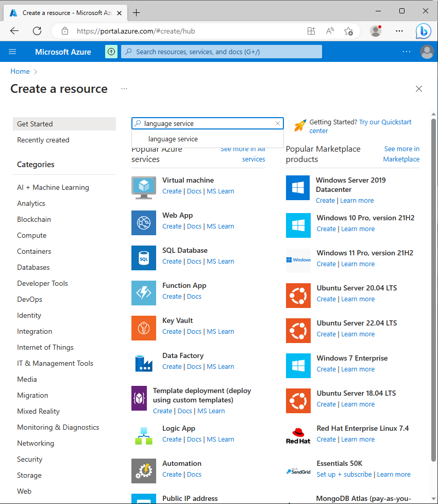The width and height of the screenshot is (438, 504).
Task: Click the Ubuntu Server 22.04 LTS icon
Action: [x=298, y=331]
